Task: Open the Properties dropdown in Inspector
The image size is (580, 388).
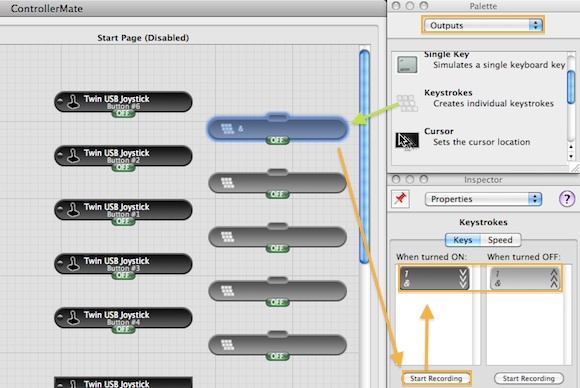Action: click(483, 199)
